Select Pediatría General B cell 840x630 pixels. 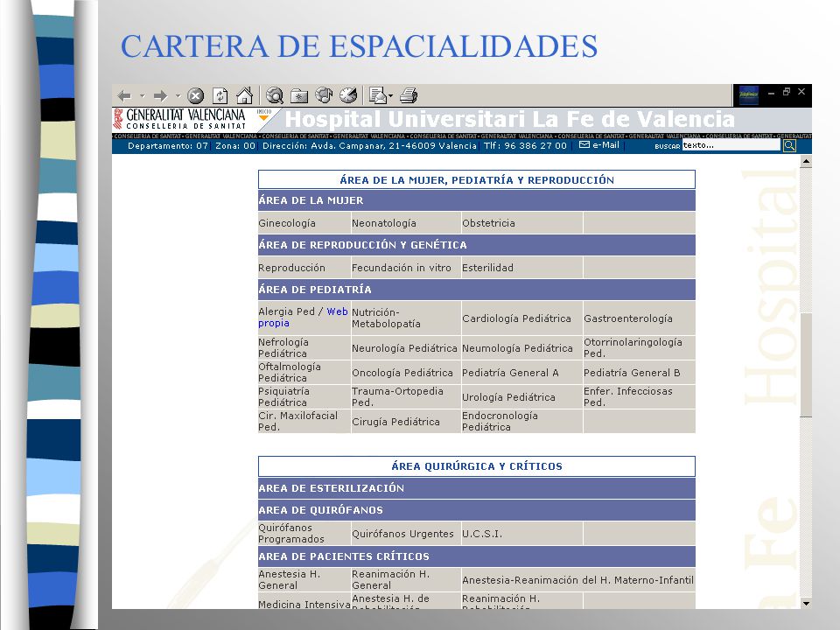pos(639,373)
